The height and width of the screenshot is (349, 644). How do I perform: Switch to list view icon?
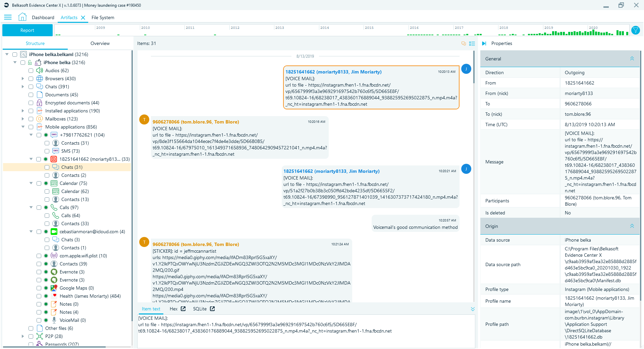click(x=472, y=43)
